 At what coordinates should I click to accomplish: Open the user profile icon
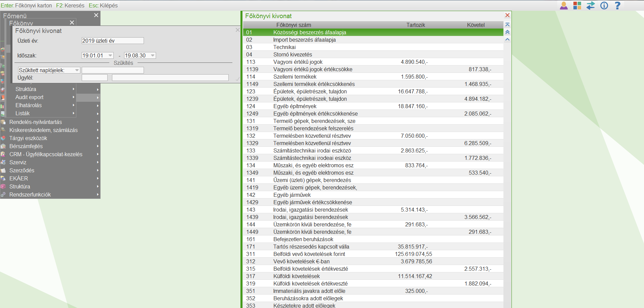pyautogui.click(x=564, y=6)
